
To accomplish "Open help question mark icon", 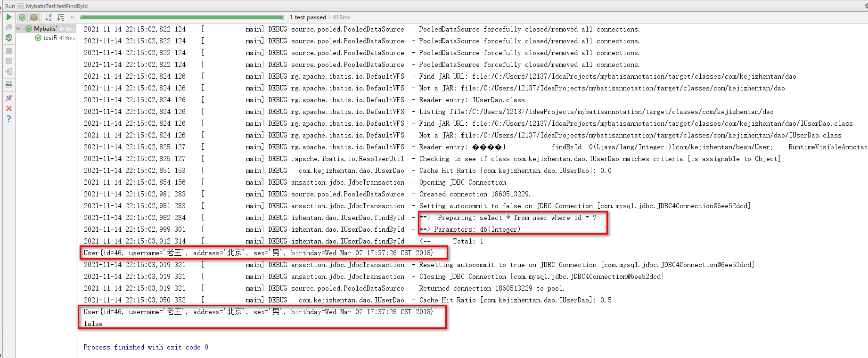I will click(9, 119).
